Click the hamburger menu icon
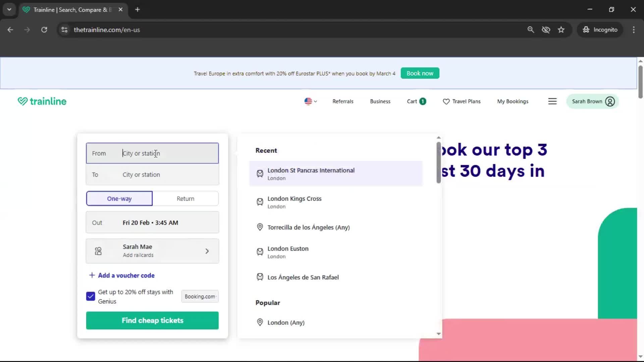This screenshot has height=362, width=644. pyautogui.click(x=552, y=101)
